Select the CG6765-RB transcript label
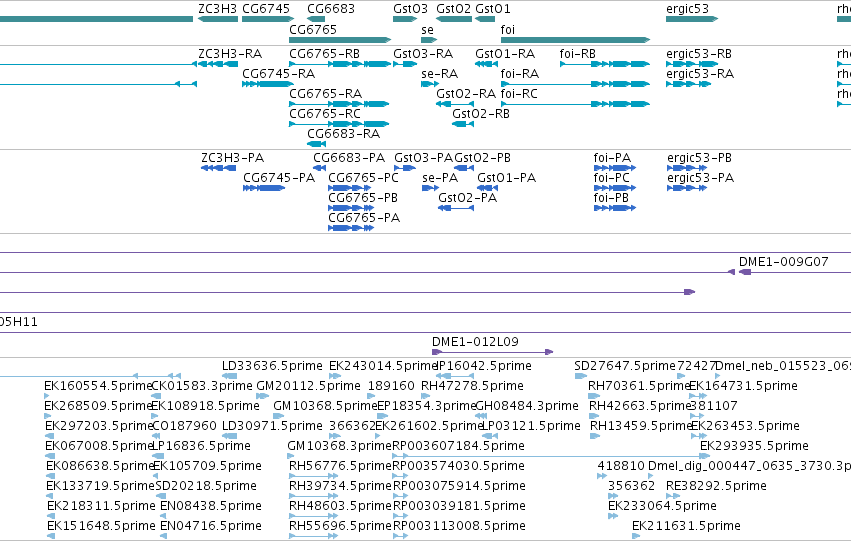The image size is (851, 541). point(325,54)
